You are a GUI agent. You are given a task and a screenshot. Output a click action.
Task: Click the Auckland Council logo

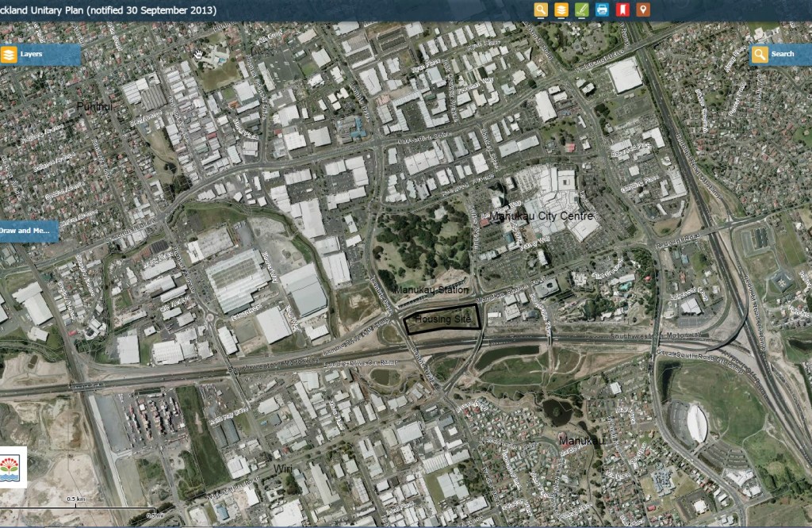pyautogui.click(x=13, y=467)
